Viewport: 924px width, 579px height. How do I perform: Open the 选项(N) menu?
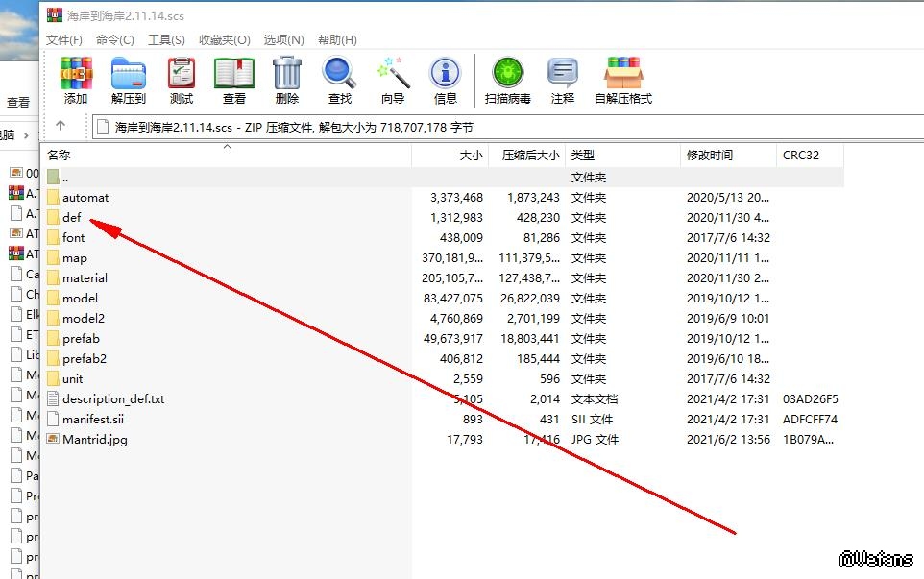(x=283, y=39)
